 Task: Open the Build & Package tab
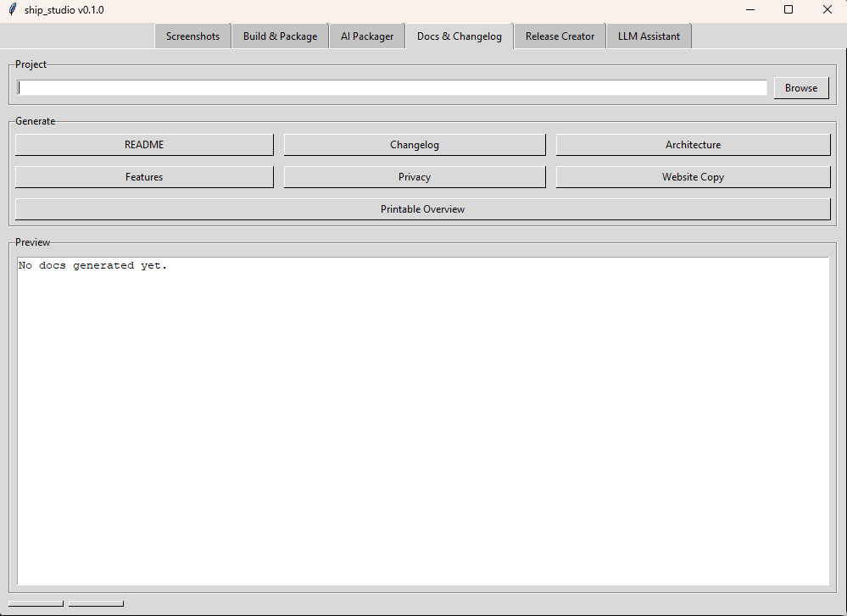280,36
